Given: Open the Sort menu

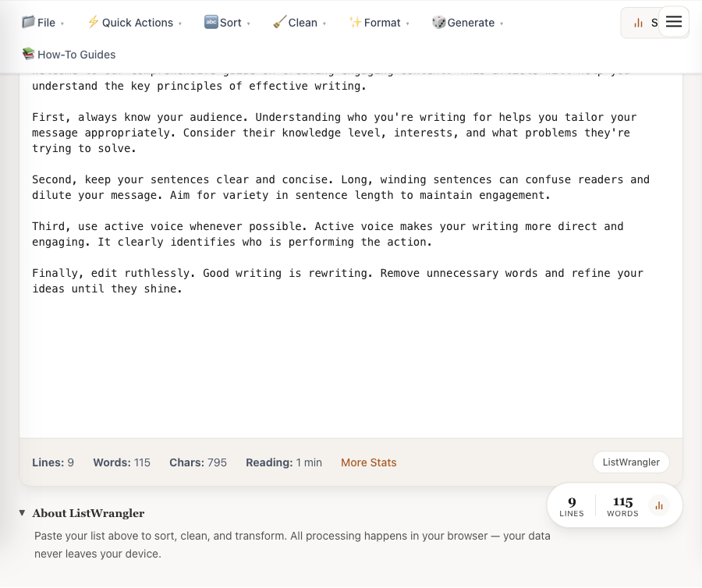Looking at the screenshot, I should click(x=231, y=22).
